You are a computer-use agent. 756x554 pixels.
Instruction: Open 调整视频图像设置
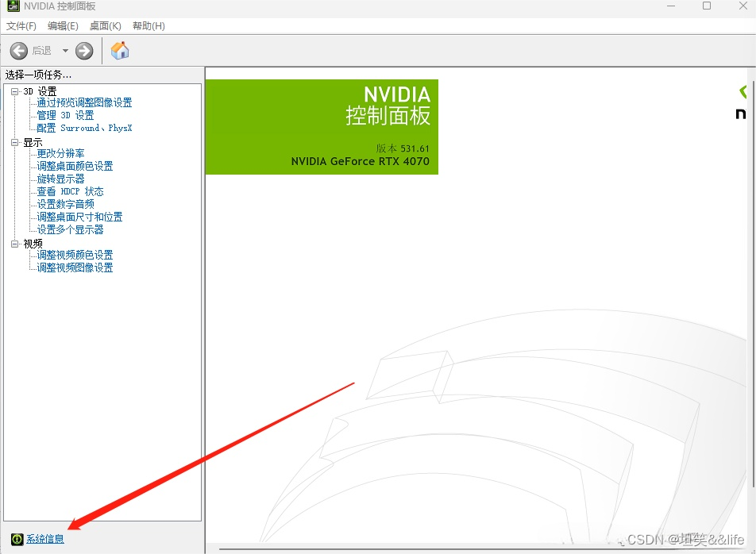coord(75,267)
